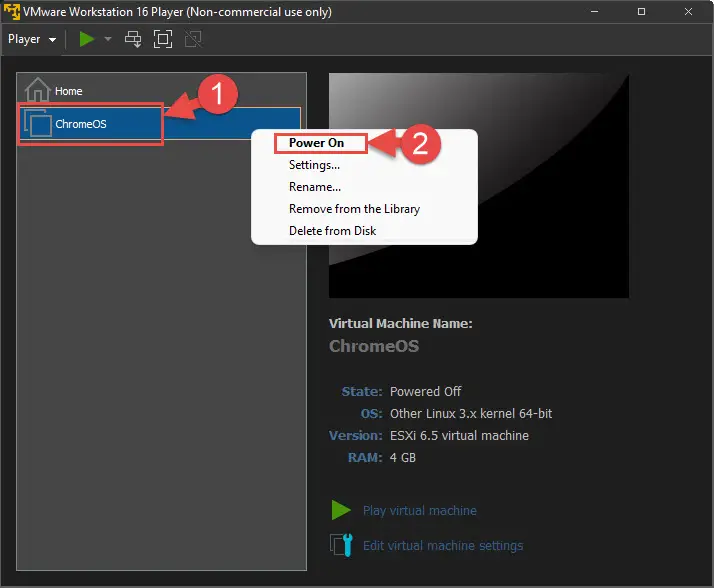Click the disabled Unity mode icon
The image size is (714, 588).
pyautogui.click(x=193, y=39)
